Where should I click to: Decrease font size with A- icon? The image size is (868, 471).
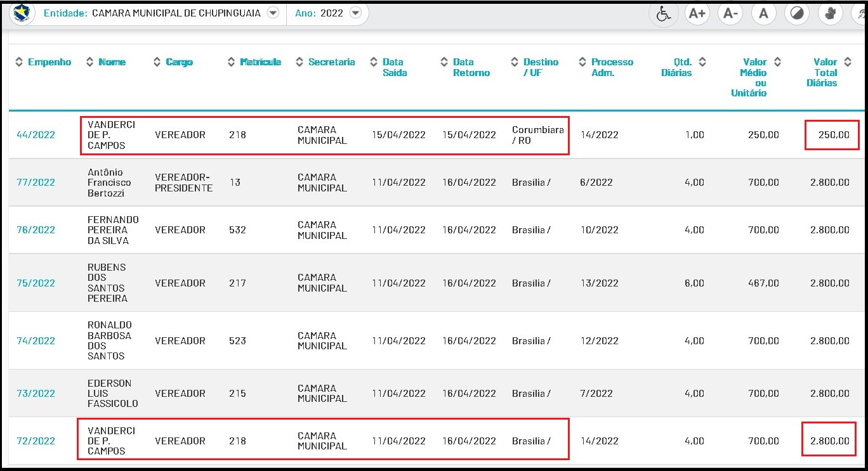click(730, 14)
